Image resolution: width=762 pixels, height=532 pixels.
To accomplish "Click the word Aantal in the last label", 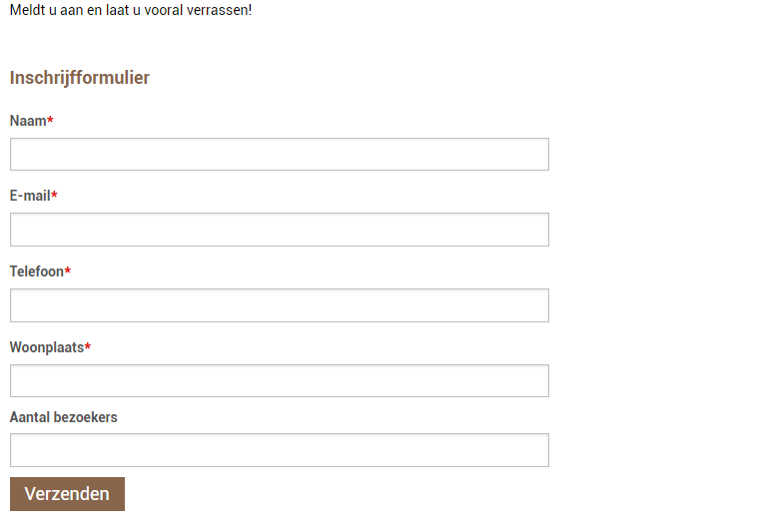I will [30, 417].
